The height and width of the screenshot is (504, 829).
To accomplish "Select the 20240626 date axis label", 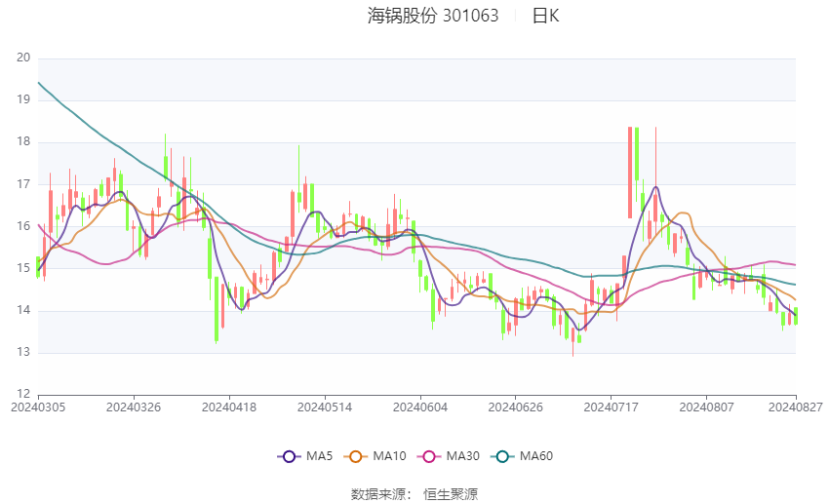I will [x=516, y=407].
